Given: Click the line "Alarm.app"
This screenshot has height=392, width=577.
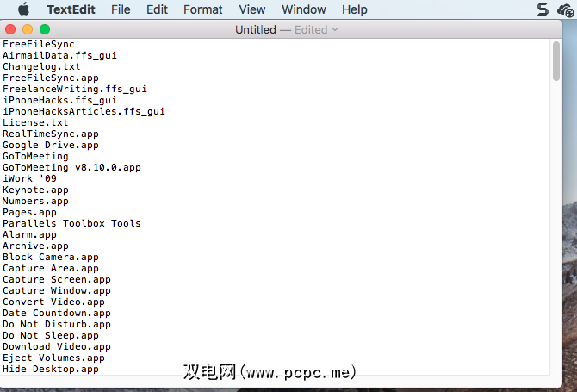Looking at the screenshot, I should (x=29, y=235).
